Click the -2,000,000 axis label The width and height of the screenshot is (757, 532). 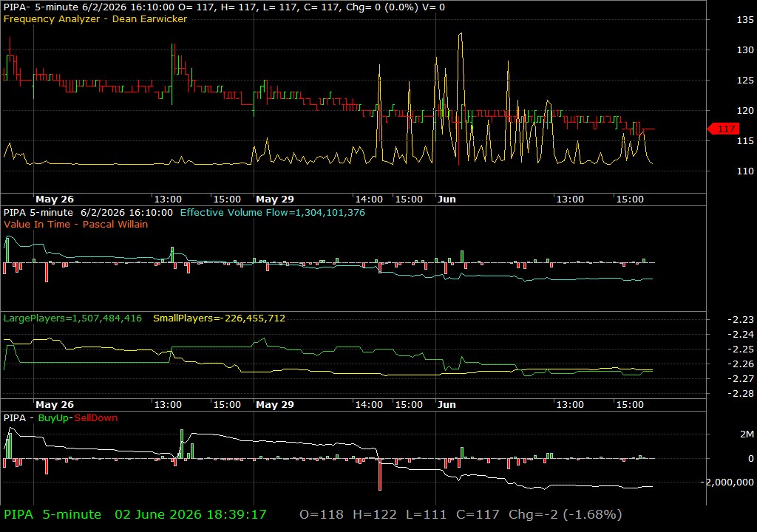pyautogui.click(x=727, y=482)
